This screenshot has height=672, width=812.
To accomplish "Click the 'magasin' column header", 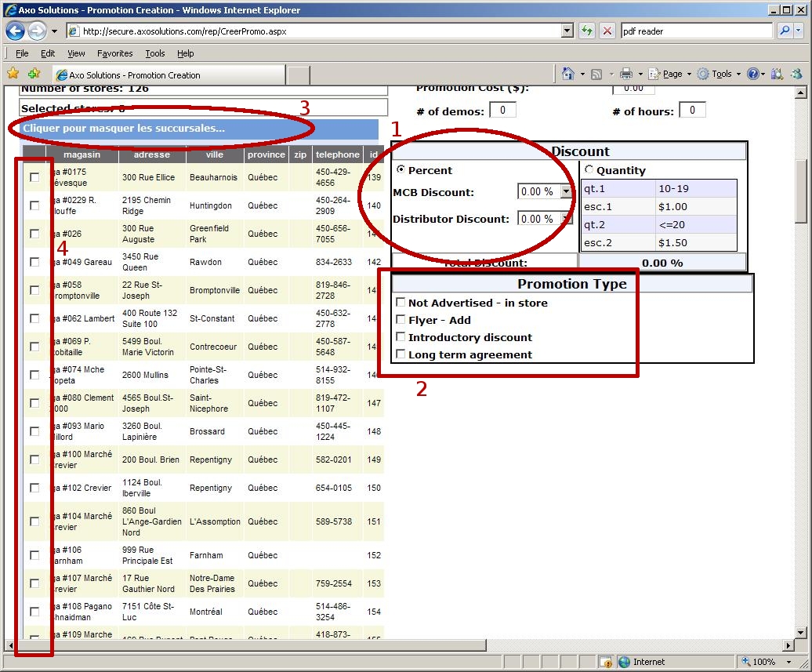I will (x=82, y=154).
